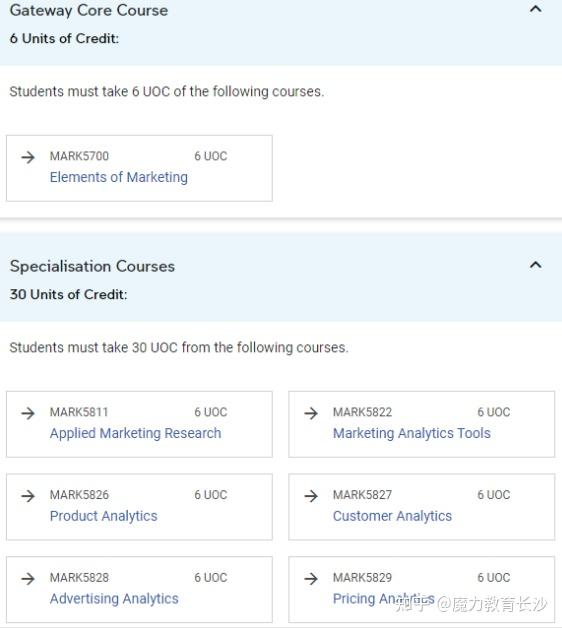The image size is (562, 628).
Task: Click the MARK5827 course code
Action: (x=363, y=495)
